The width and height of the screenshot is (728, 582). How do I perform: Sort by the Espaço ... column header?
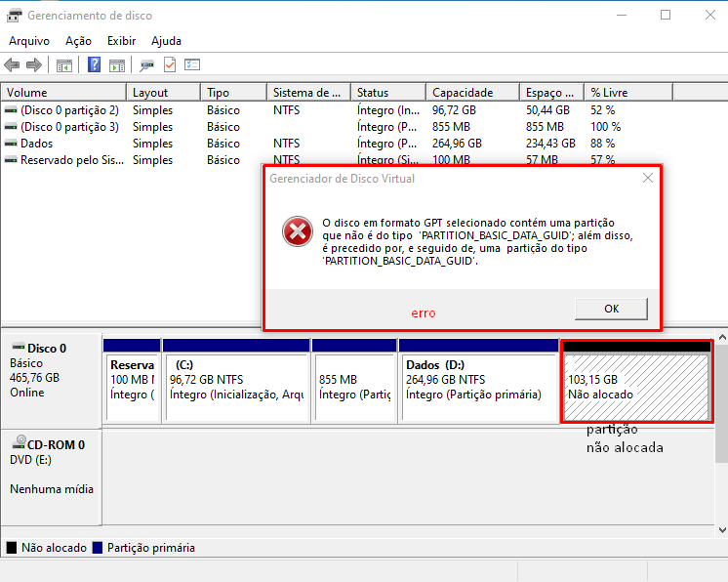552,93
